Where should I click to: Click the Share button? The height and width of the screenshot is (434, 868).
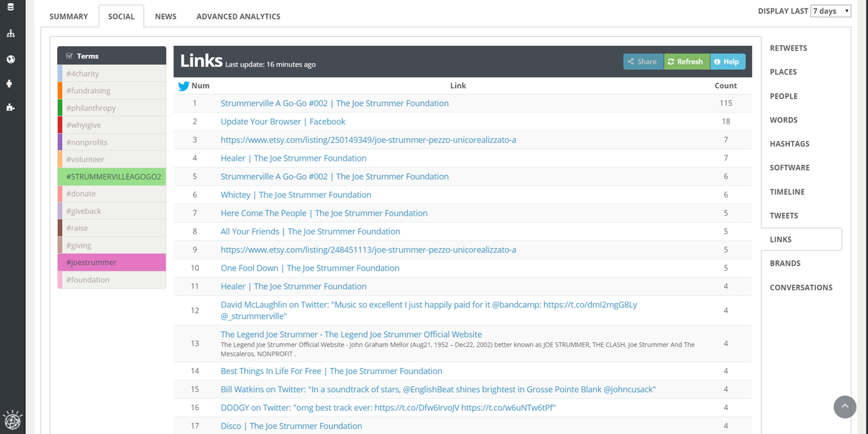click(643, 61)
